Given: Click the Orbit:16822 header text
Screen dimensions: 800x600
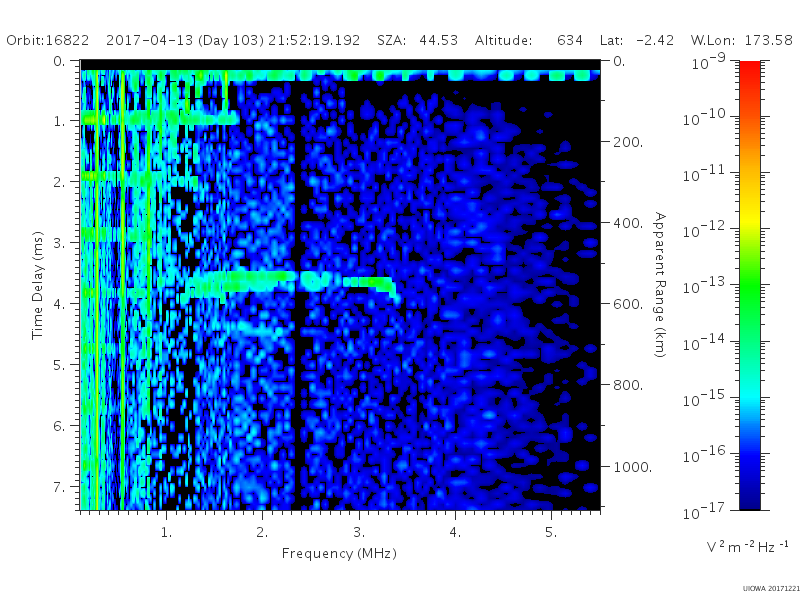Looking at the screenshot, I should (x=47, y=40).
